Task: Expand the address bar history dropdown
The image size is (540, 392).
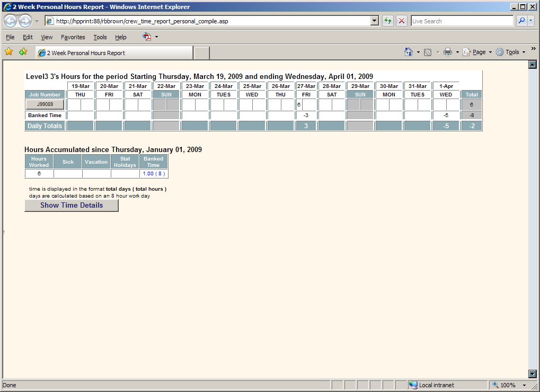Action: [375, 21]
